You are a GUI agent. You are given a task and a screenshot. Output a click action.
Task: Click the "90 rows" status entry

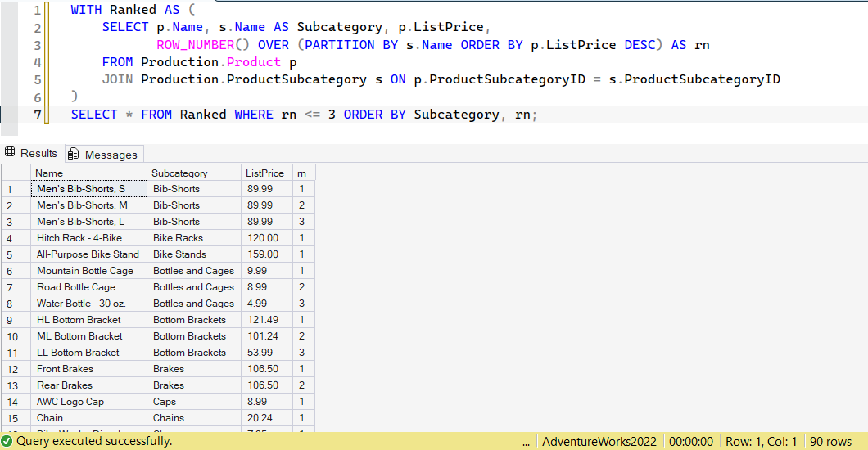(830, 441)
